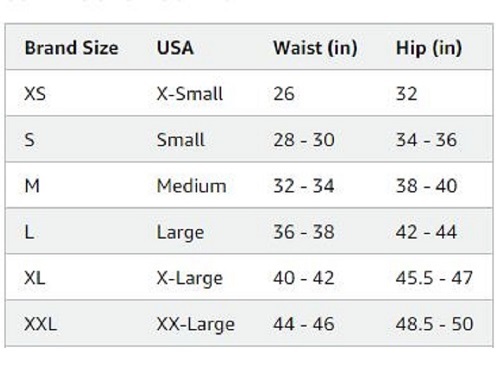Click the waist range 28 - 30

click(304, 140)
